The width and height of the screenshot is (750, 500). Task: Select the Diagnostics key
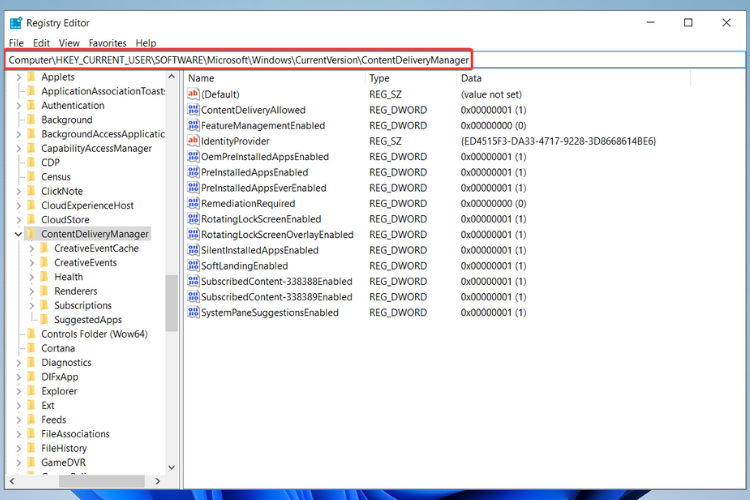[66, 363]
